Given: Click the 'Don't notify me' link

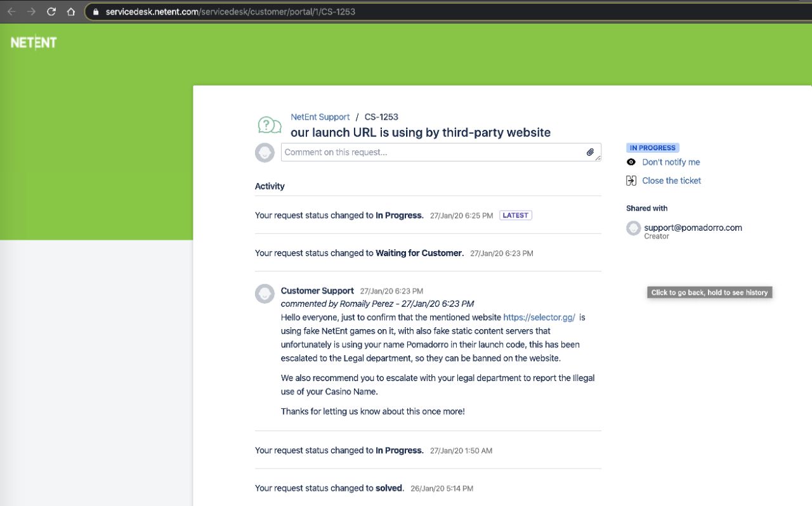Looking at the screenshot, I should 671,162.
